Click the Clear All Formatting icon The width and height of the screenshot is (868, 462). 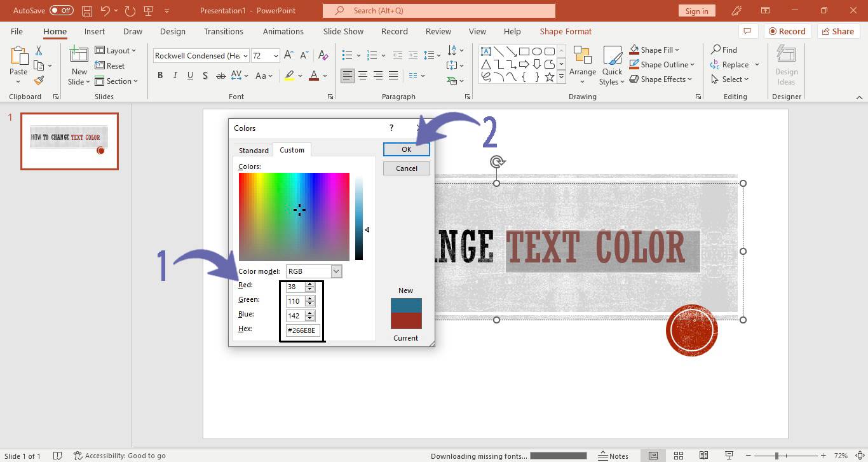click(x=323, y=55)
